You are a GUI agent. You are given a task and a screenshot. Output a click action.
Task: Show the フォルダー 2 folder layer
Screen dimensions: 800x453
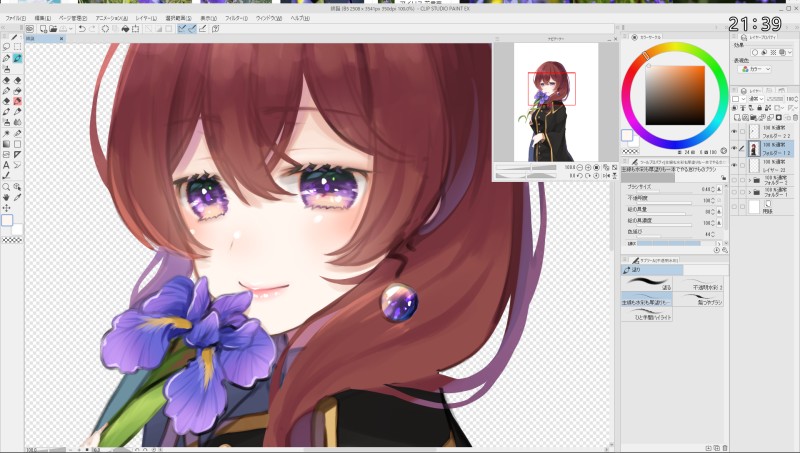click(x=734, y=180)
